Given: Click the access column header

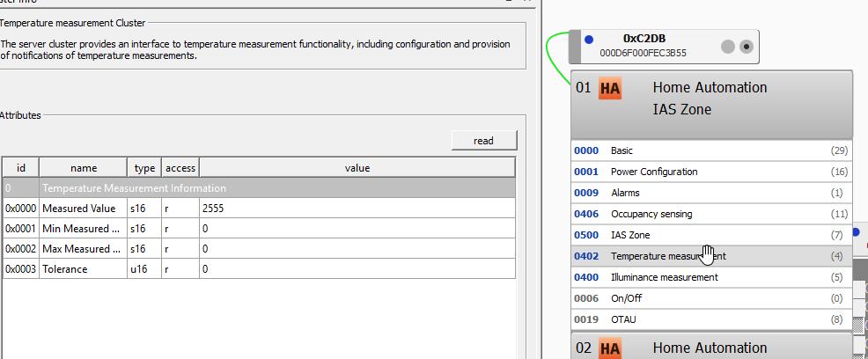Looking at the screenshot, I should (x=180, y=167).
